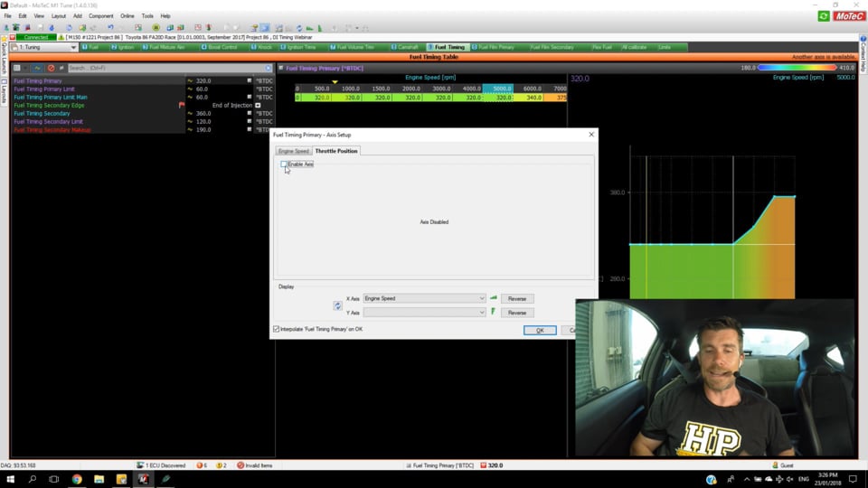Toggle Interpolate 'Fuel Timing Primary' on OK

coord(277,329)
